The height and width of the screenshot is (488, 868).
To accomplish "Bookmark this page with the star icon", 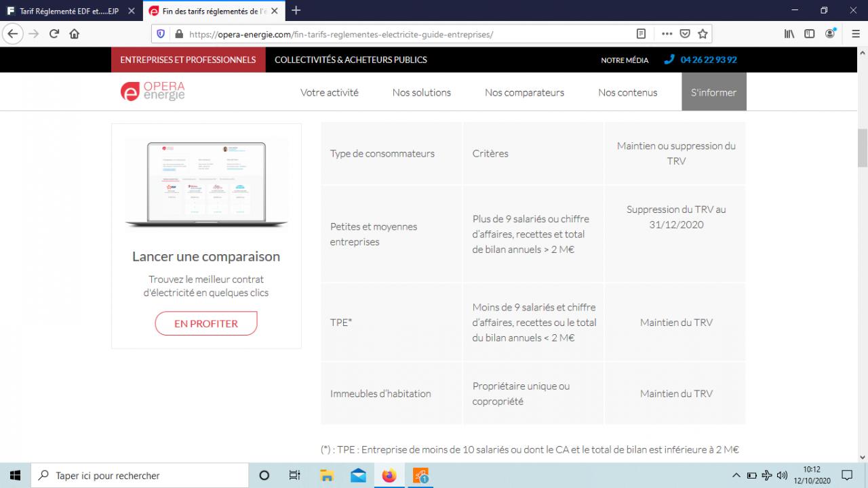I will point(703,34).
